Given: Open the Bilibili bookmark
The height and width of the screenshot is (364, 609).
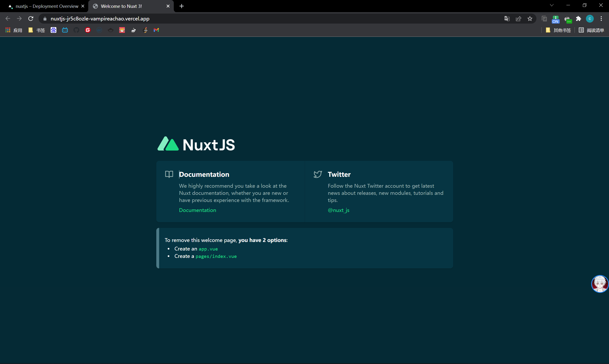Looking at the screenshot, I should click(65, 30).
